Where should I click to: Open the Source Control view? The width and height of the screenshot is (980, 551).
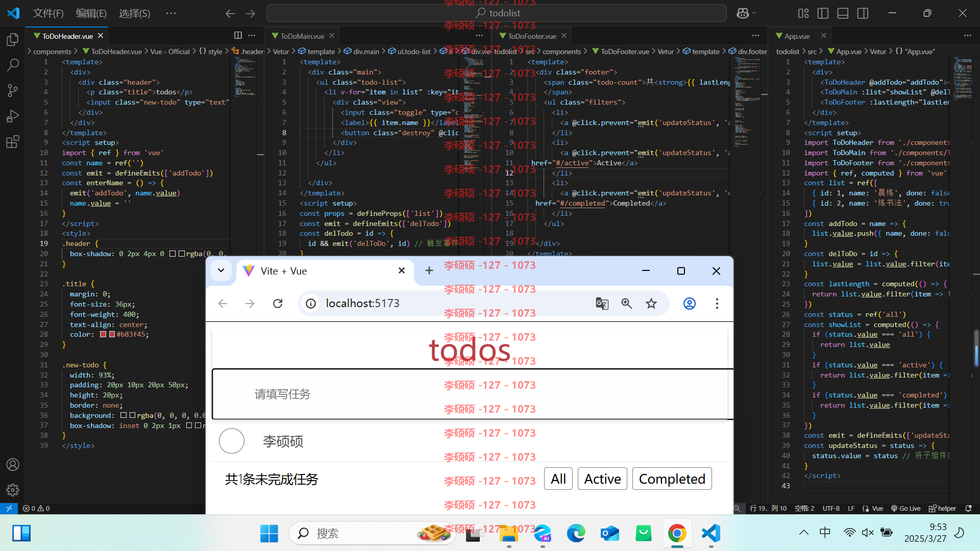pos(13,90)
